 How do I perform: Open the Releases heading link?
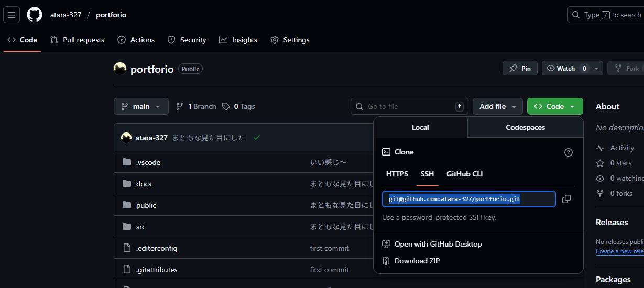tap(612, 223)
